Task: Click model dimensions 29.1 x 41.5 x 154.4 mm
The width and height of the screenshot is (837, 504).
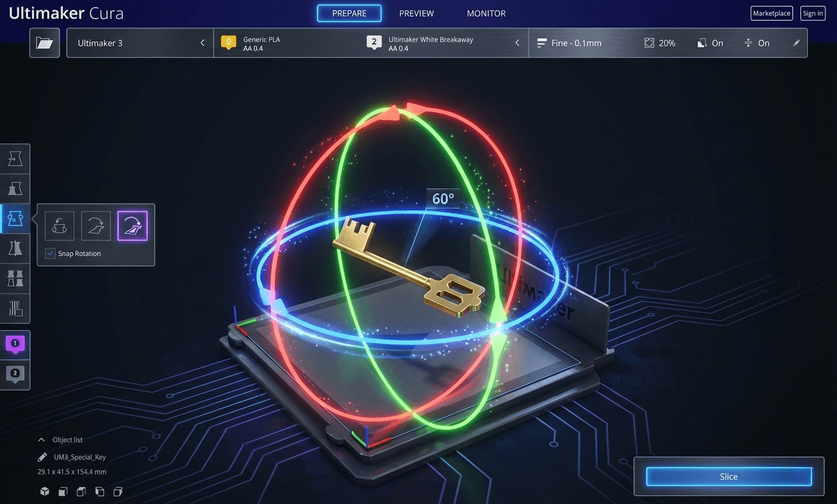Action: [72, 471]
